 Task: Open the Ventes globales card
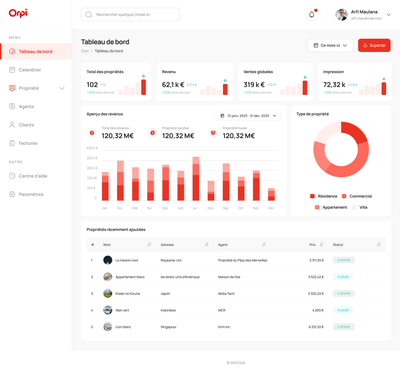point(275,82)
